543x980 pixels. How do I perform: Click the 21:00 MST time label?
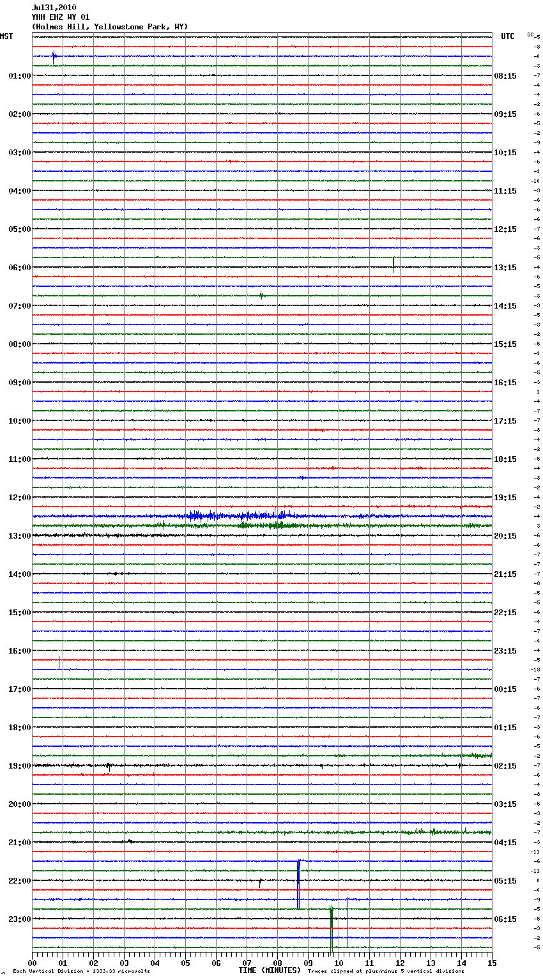point(19,843)
